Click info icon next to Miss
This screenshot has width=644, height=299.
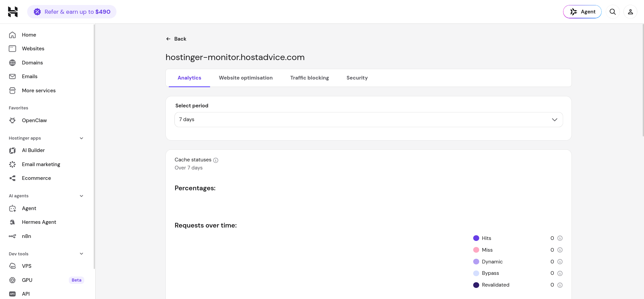click(560, 250)
